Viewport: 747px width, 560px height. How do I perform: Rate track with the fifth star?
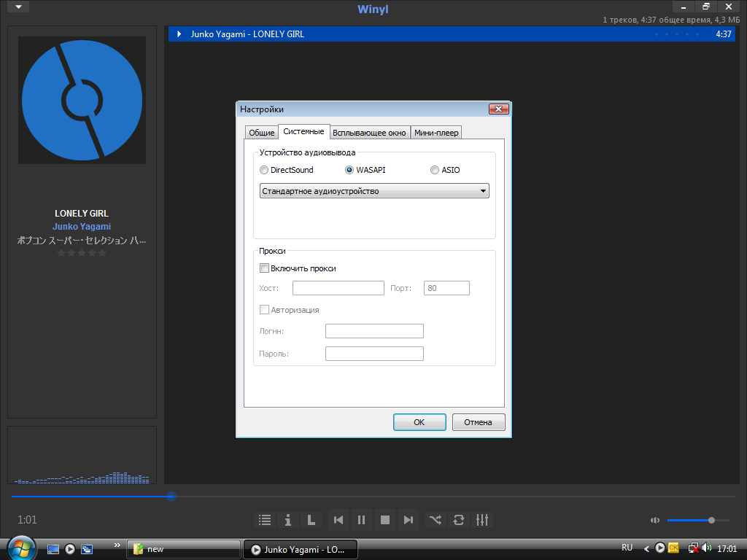(x=102, y=253)
